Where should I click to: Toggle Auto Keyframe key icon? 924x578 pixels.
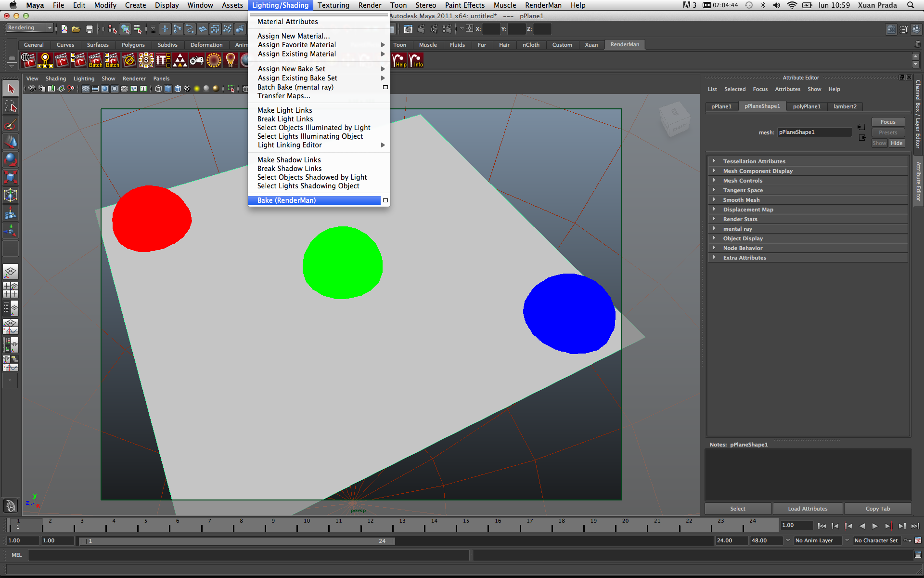point(908,540)
